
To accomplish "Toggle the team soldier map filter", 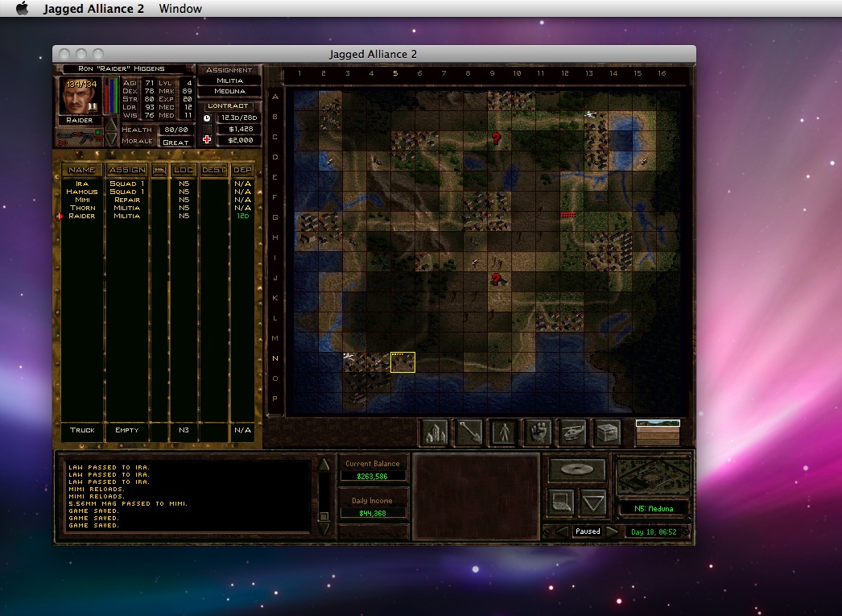I will 504,432.
